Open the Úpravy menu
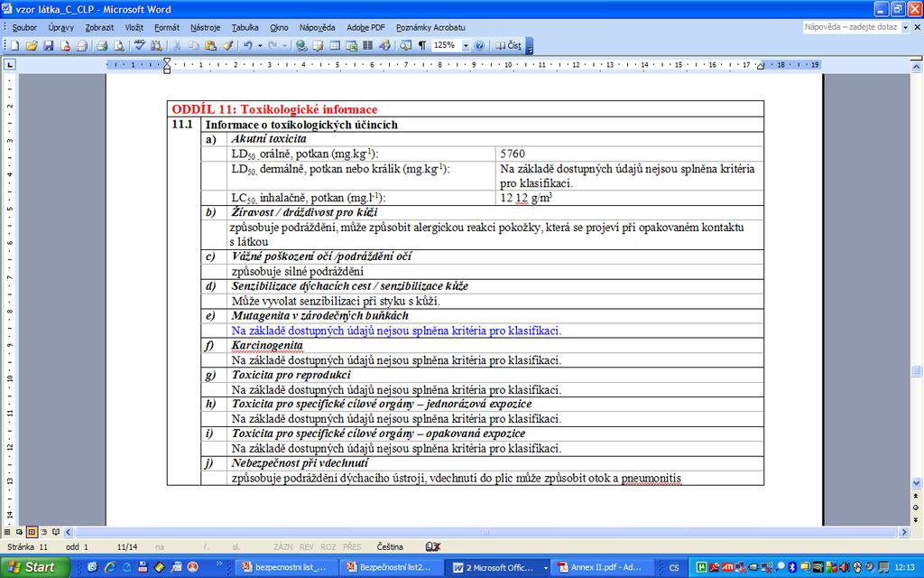Image resolution: width=924 pixels, height=578 pixels. click(60, 27)
